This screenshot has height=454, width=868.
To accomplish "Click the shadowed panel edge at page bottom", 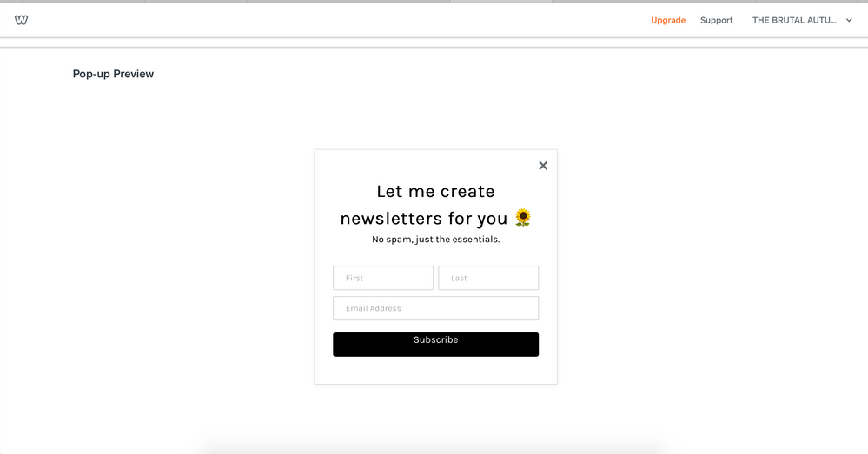I will (x=434, y=449).
